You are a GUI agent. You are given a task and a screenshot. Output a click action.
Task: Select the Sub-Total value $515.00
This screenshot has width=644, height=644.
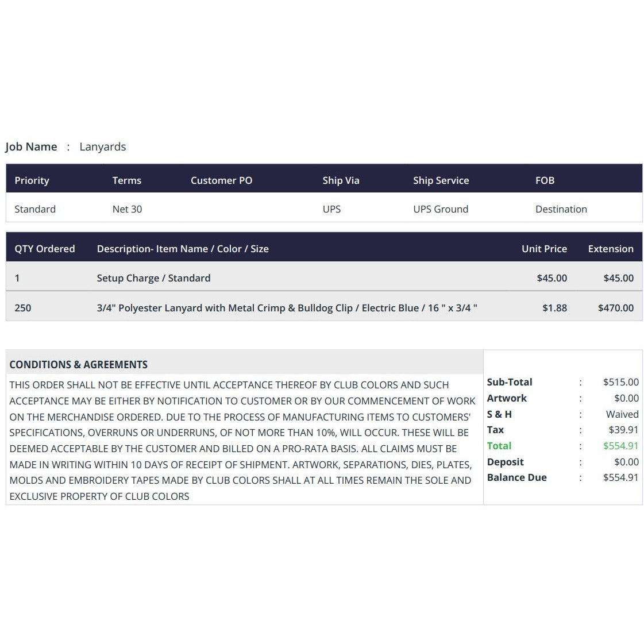click(x=620, y=383)
